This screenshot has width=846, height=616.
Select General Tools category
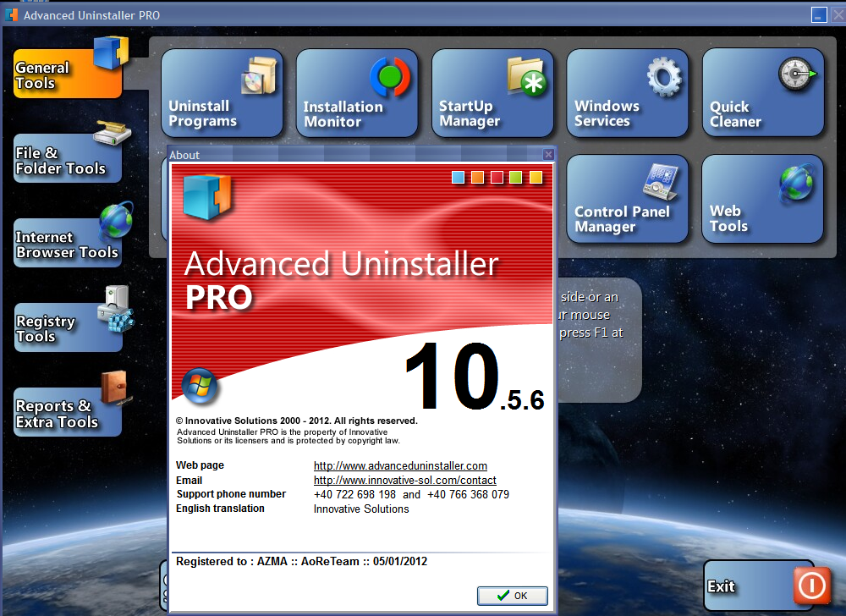click(68, 73)
